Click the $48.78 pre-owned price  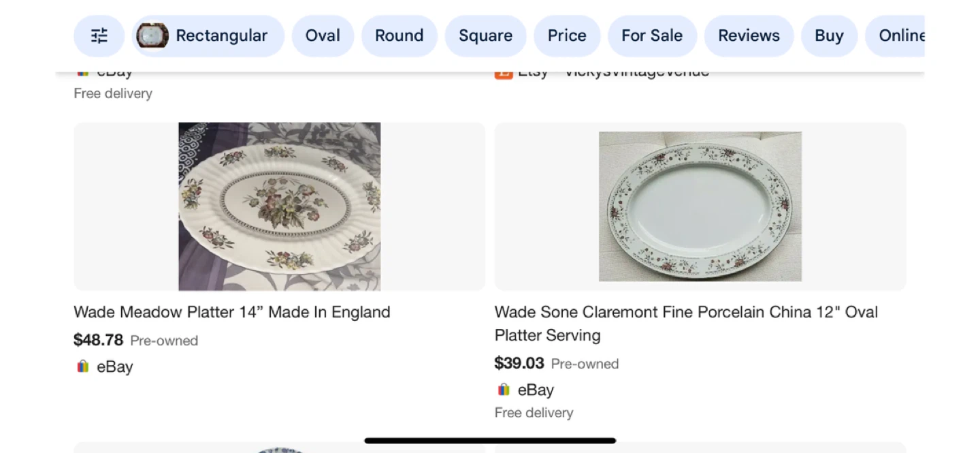(99, 340)
